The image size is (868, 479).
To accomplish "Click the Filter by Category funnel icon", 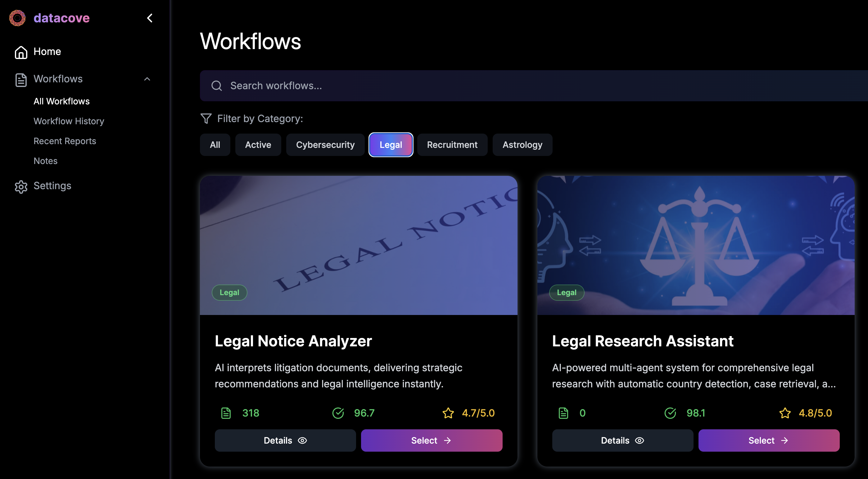I will [x=206, y=119].
